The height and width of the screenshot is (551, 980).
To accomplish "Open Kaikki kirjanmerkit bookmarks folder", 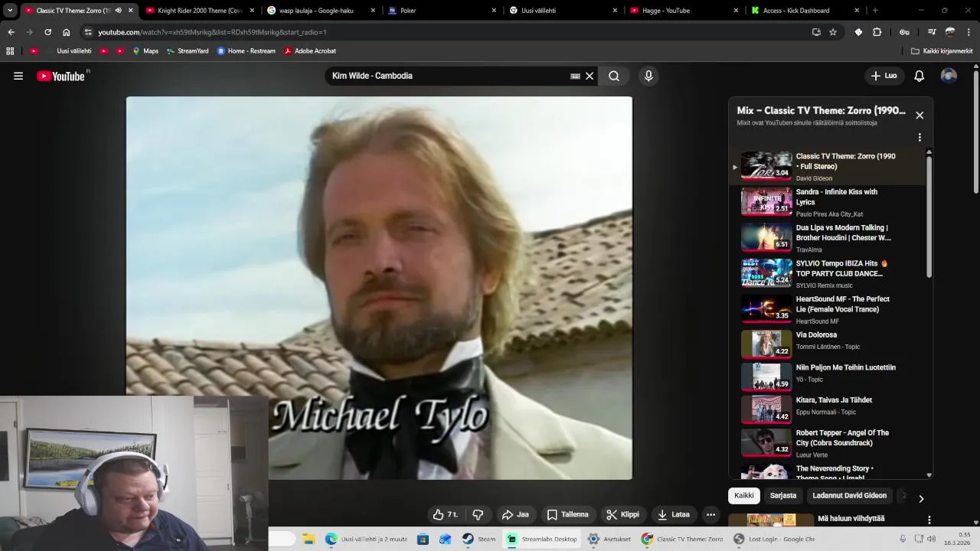I will (942, 51).
